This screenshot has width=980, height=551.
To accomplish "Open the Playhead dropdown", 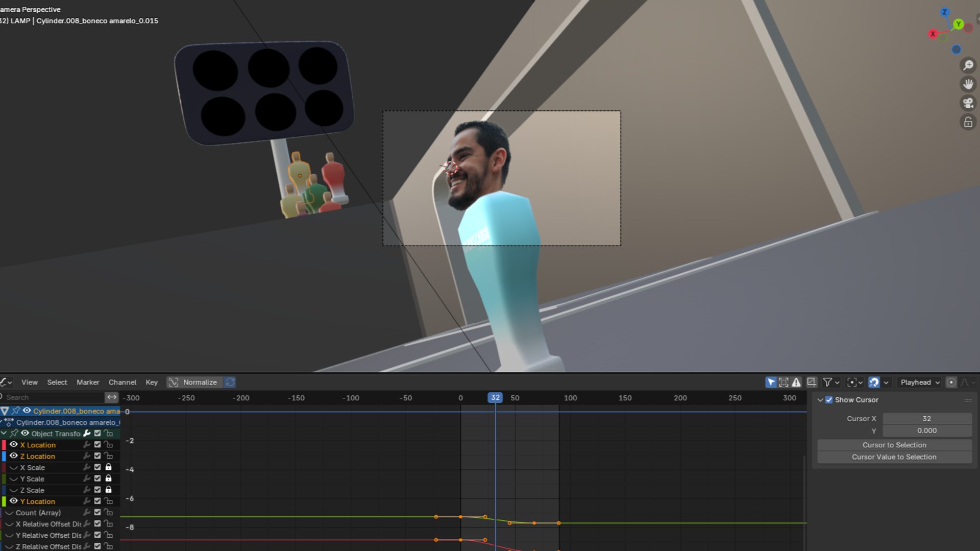I will tap(920, 382).
